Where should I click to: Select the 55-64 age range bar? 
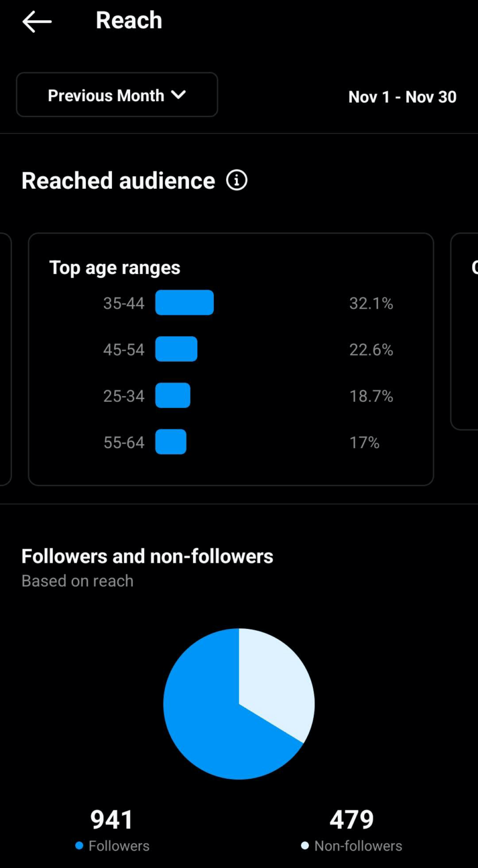[x=171, y=442]
